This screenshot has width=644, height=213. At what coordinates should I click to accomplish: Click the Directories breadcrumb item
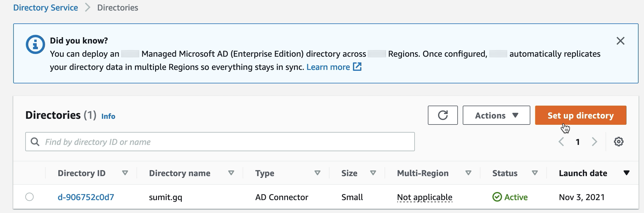pyautogui.click(x=118, y=8)
